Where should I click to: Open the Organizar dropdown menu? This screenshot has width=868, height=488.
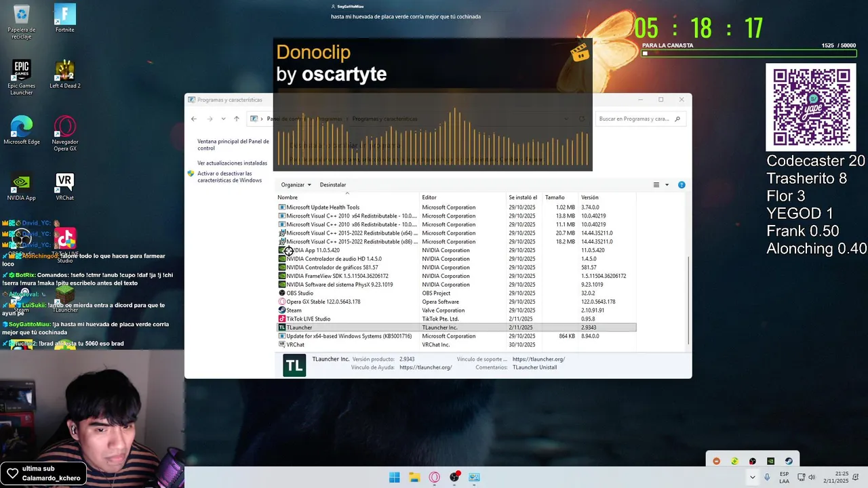(x=296, y=184)
